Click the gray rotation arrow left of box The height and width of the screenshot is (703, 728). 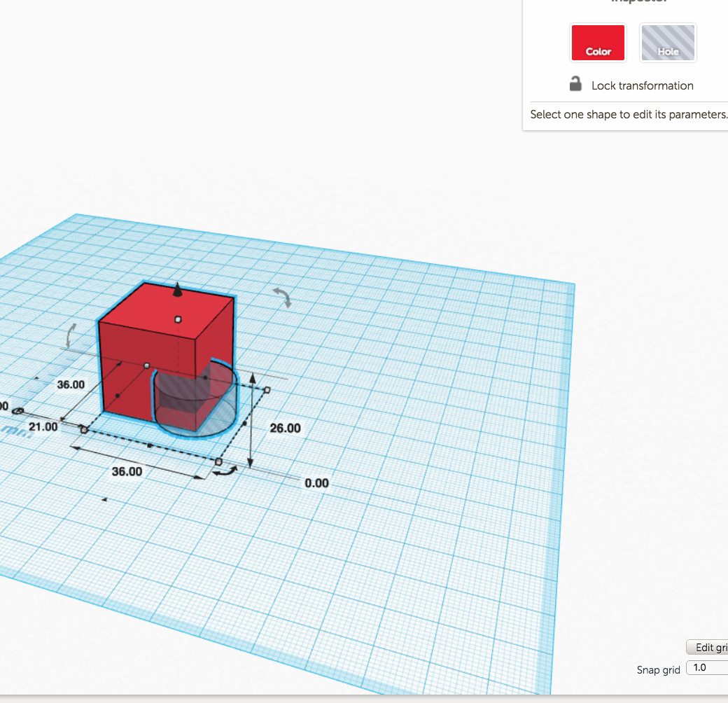(70, 335)
